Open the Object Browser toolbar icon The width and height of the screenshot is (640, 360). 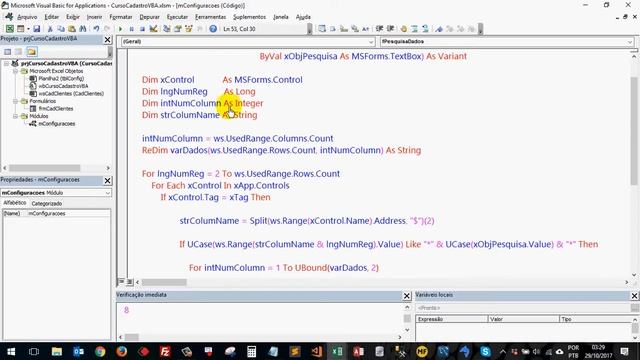coord(189,29)
